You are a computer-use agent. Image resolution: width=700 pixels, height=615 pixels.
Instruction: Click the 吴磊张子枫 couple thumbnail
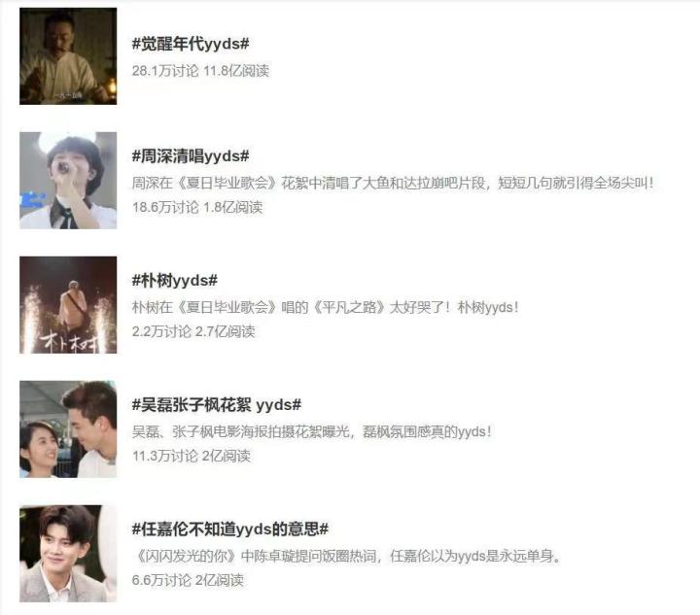tap(68, 429)
